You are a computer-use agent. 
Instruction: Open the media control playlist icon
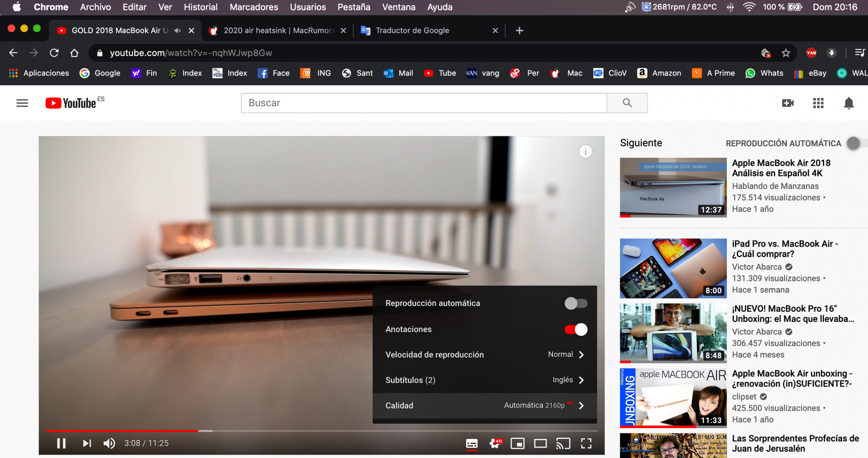coord(860,53)
